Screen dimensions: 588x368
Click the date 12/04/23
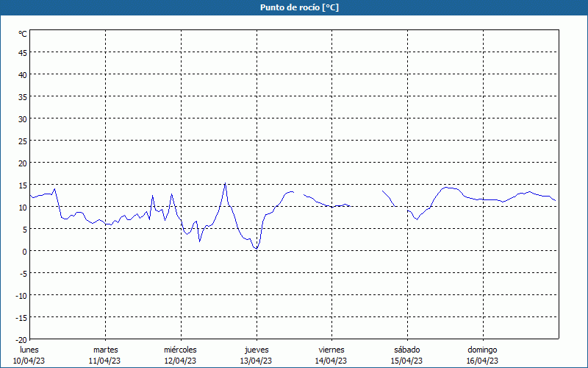click(180, 361)
